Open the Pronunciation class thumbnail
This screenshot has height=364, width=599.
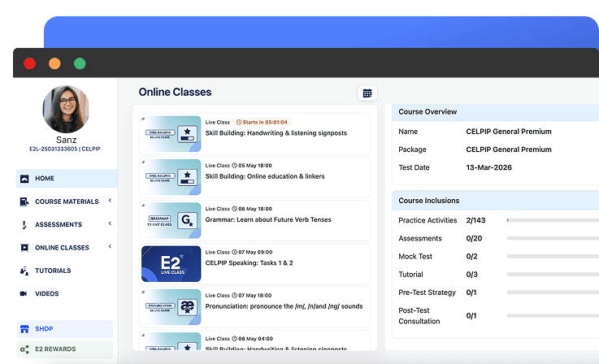coord(171,307)
